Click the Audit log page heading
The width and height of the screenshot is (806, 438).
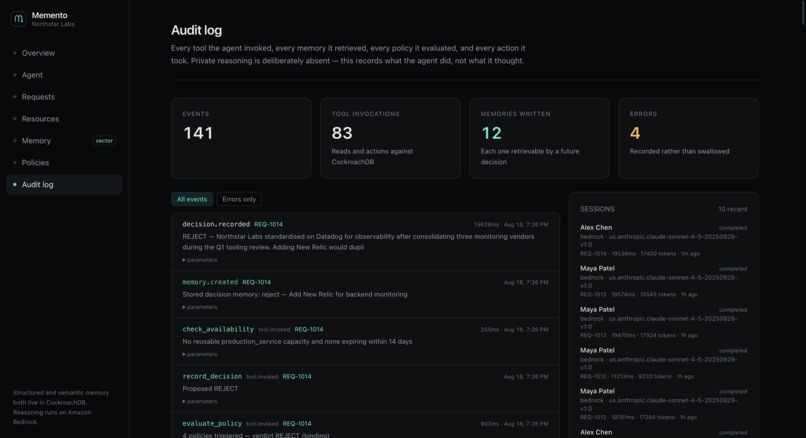[196, 30]
